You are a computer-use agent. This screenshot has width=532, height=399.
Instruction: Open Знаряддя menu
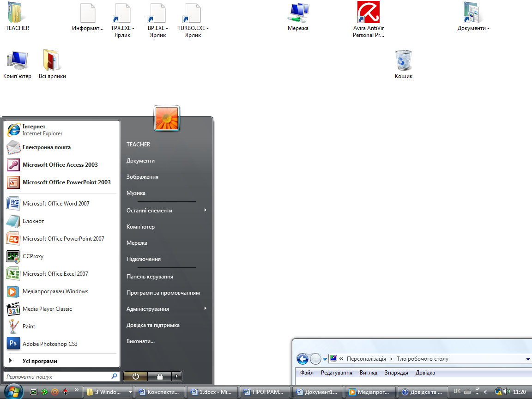point(396,373)
